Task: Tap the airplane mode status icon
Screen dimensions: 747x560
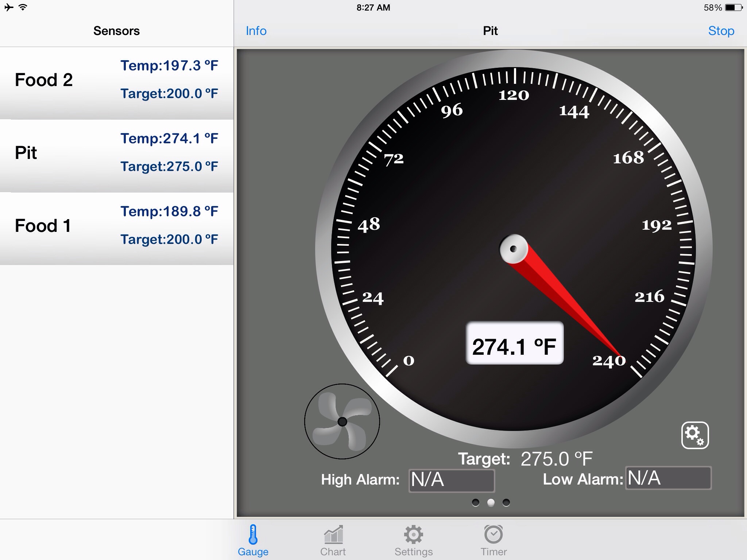Action: click(9, 7)
